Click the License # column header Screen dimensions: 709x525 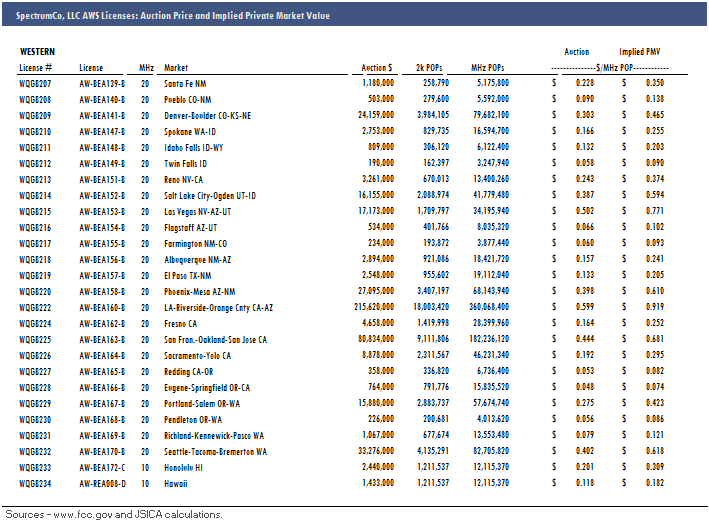point(35,67)
